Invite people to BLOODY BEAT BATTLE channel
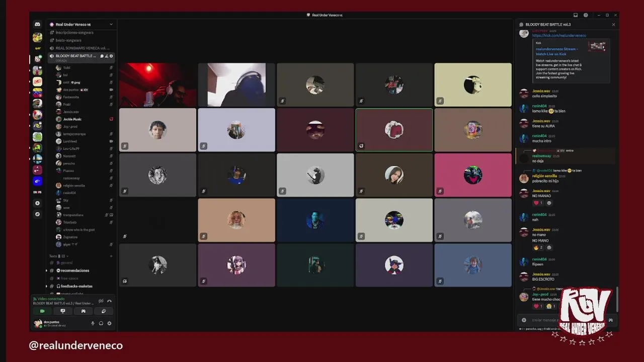644x362 pixels. point(107,56)
